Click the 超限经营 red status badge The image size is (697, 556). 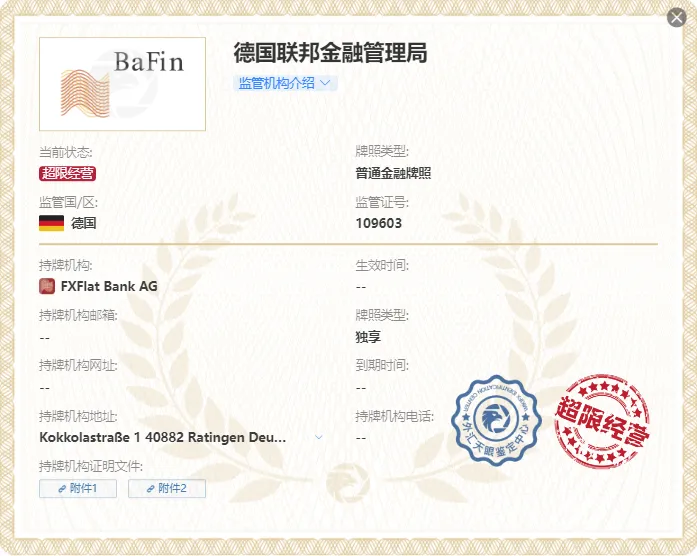tap(68, 173)
